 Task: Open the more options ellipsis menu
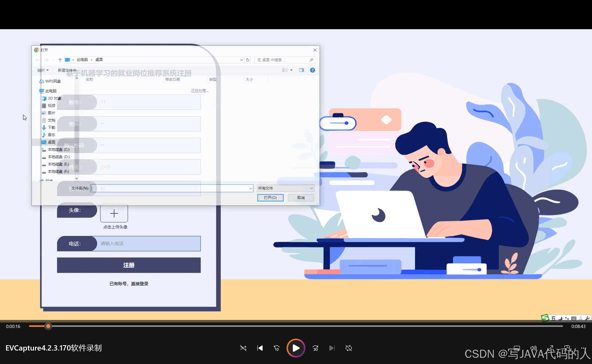(584, 348)
